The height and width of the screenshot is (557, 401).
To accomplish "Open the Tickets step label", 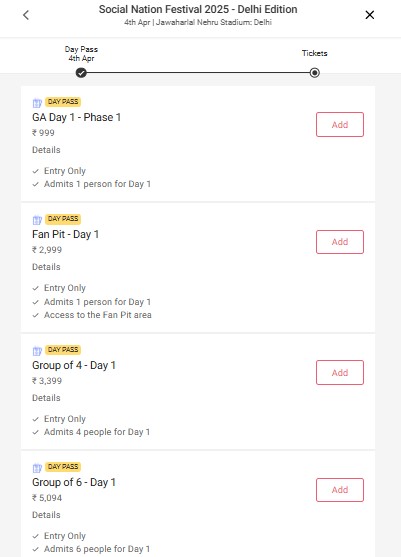I will [x=314, y=53].
